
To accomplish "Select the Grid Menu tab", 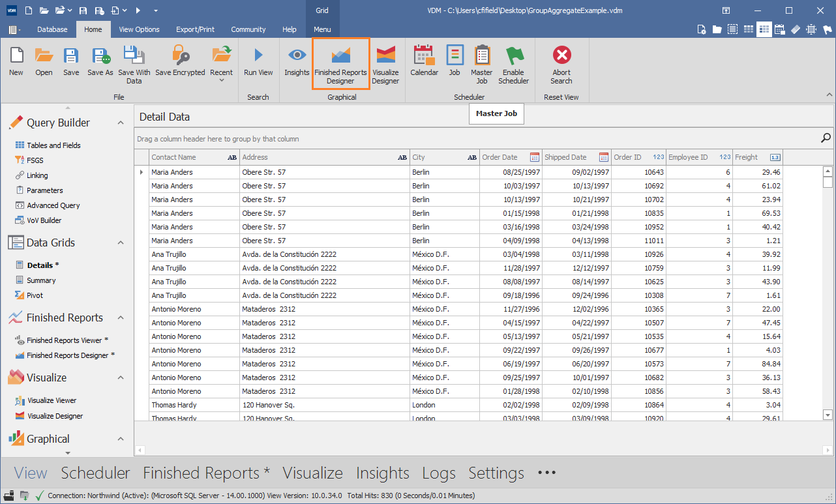I will click(322, 29).
